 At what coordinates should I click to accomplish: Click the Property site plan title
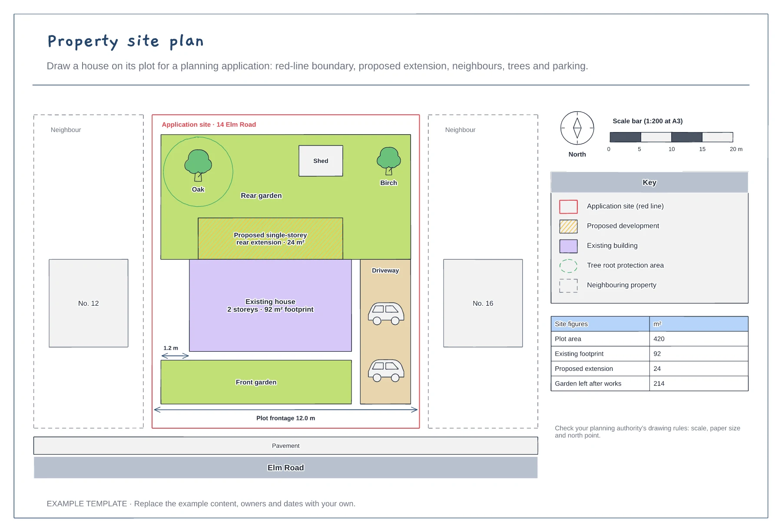pos(126,41)
